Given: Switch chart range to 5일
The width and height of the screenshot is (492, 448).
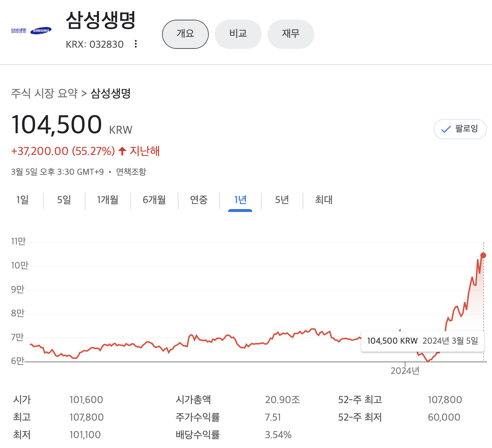Looking at the screenshot, I should (64, 200).
